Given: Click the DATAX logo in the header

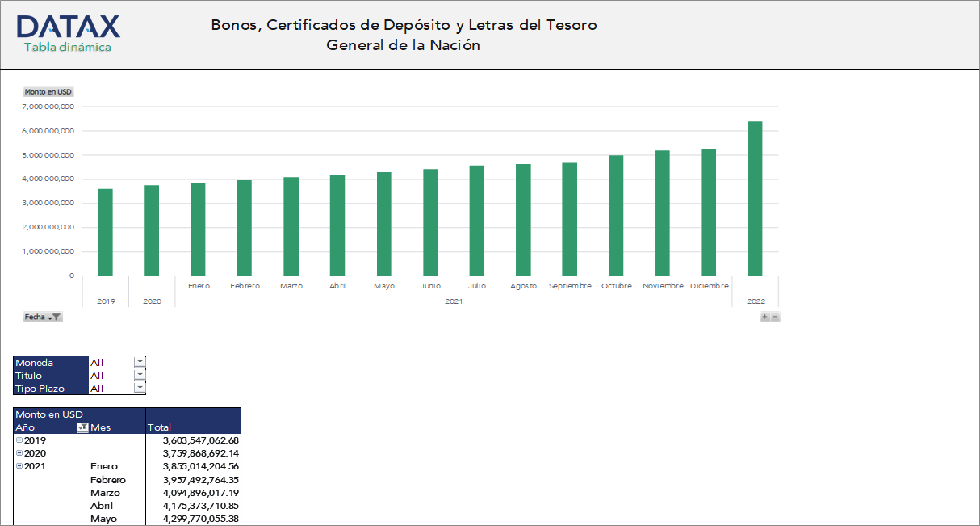Looking at the screenshot, I should tap(69, 26).
